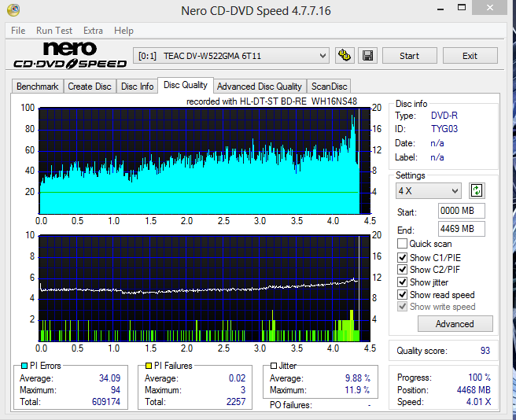The height and width of the screenshot is (420, 516).
Task: Close the Nero CD-DVD Speed window
Action: point(490,8)
